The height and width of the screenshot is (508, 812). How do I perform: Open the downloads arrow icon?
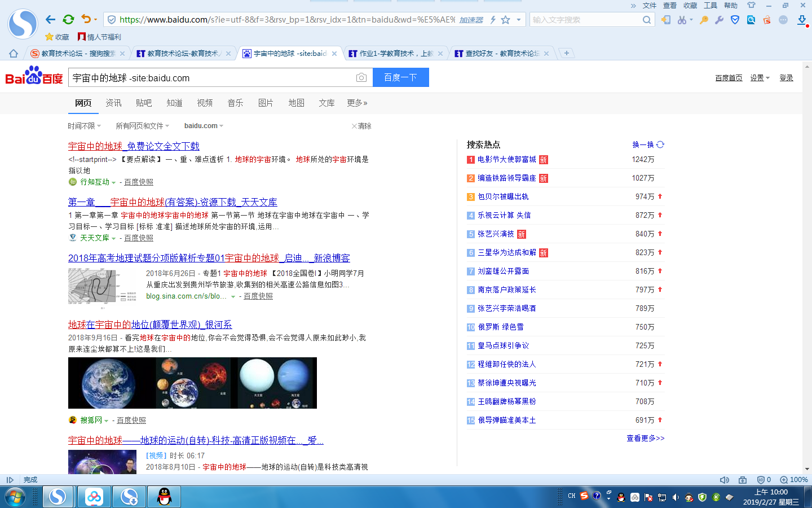[x=802, y=20]
